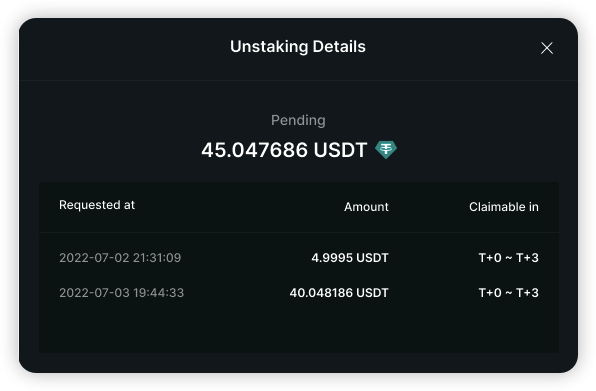This screenshot has height=391, width=596.
Task: Select the 2022-07-02 21:31:09 request timestamp
Action: point(120,258)
